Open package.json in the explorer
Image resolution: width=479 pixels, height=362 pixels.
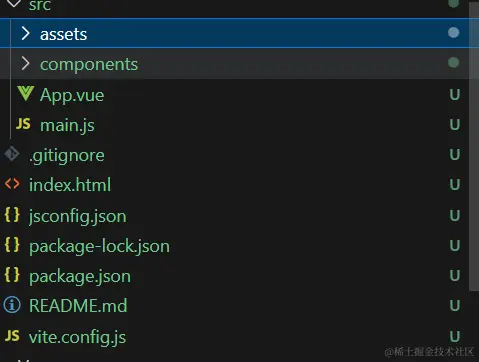click(x=80, y=277)
